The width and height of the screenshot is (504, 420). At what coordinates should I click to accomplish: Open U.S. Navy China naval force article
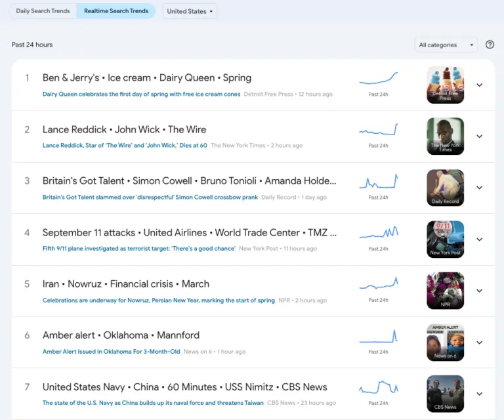[153, 403]
